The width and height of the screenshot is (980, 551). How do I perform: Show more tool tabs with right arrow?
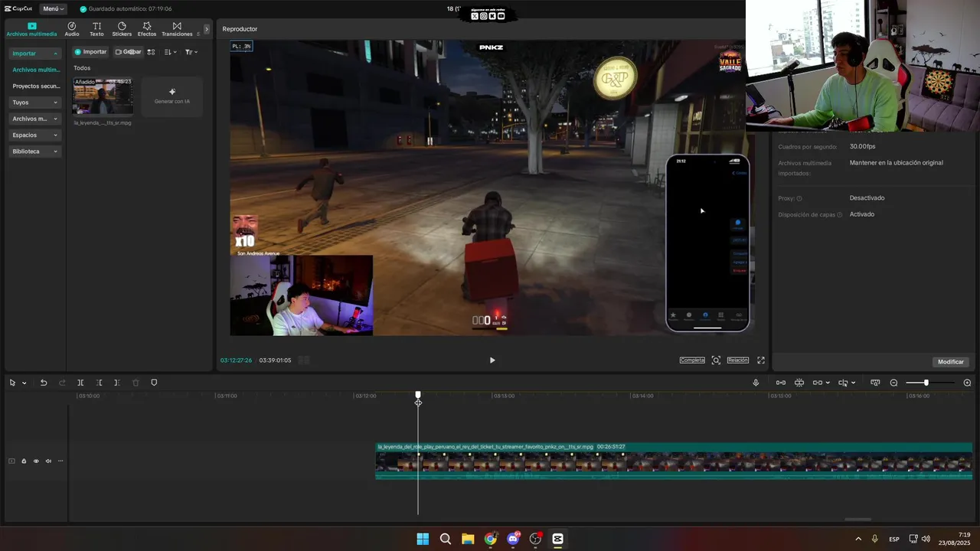point(206,29)
